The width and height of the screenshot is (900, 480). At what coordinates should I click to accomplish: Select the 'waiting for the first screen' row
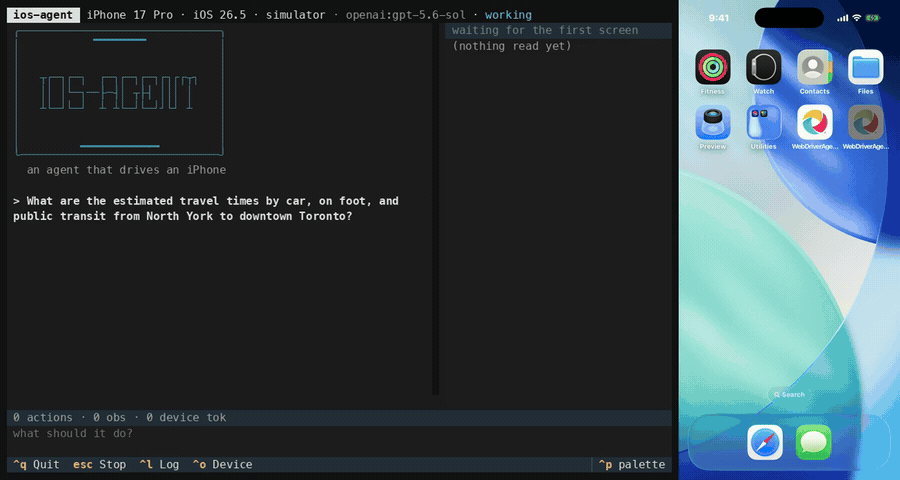click(558, 30)
